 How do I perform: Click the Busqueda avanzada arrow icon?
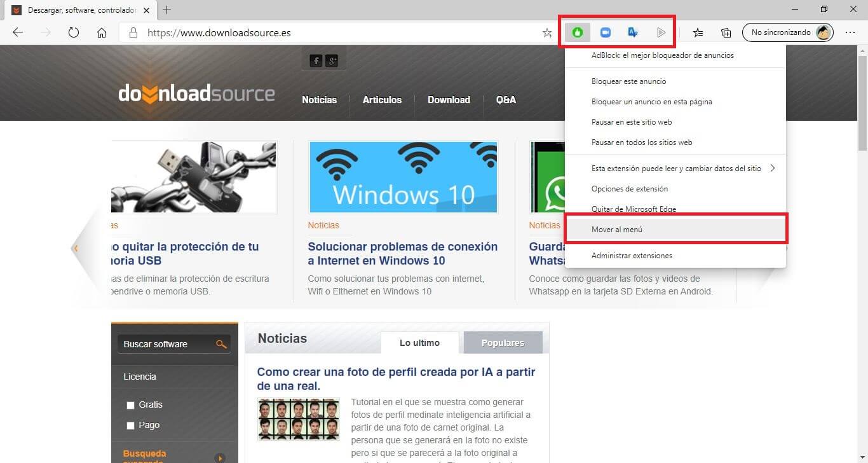click(220, 458)
